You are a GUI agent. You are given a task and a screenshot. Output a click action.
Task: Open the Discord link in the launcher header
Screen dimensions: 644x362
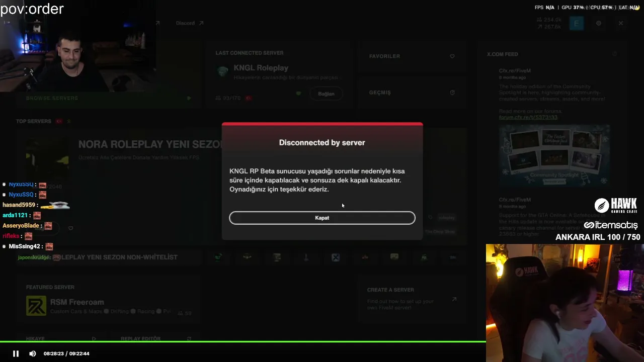[185, 23]
